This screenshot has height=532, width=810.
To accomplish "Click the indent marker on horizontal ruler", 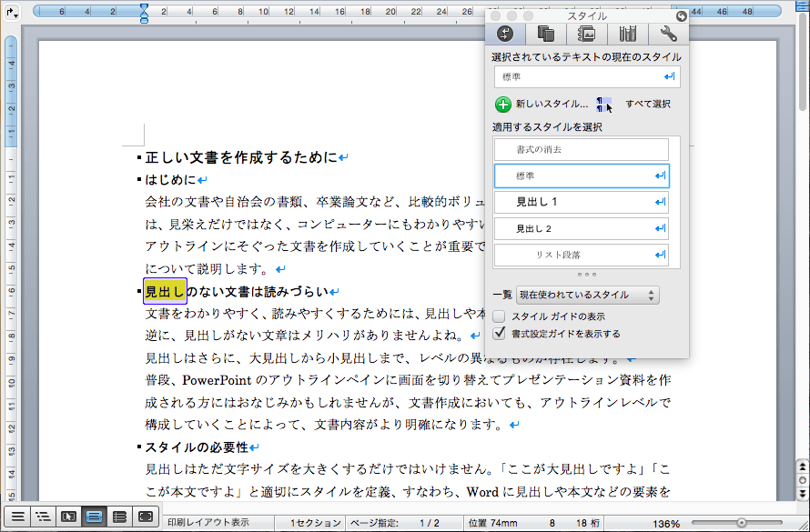I will click(x=144, y=13).
